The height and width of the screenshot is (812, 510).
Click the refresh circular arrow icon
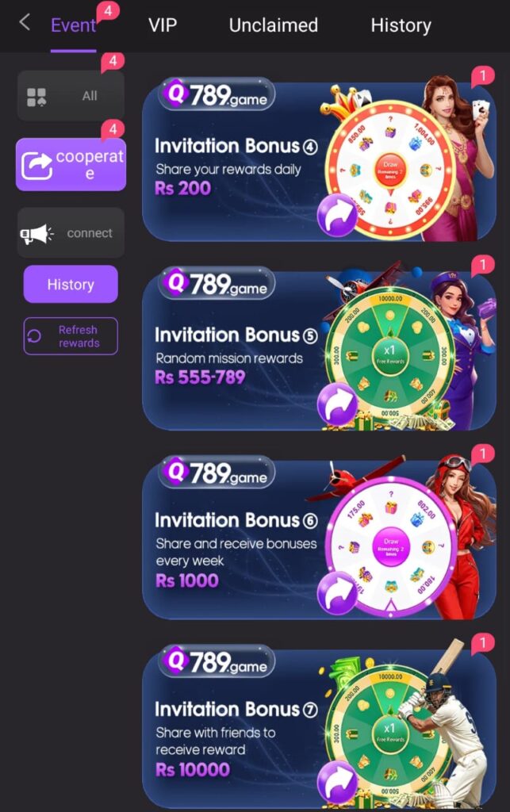click(x=34, y=336)
